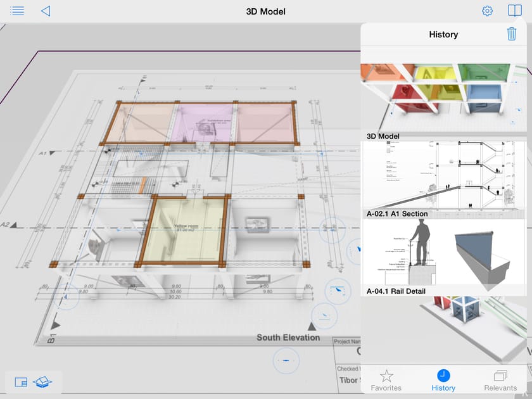Tap the Favorites star icon
The height and width of the screenshot is (399, 532).
(387, 375)
